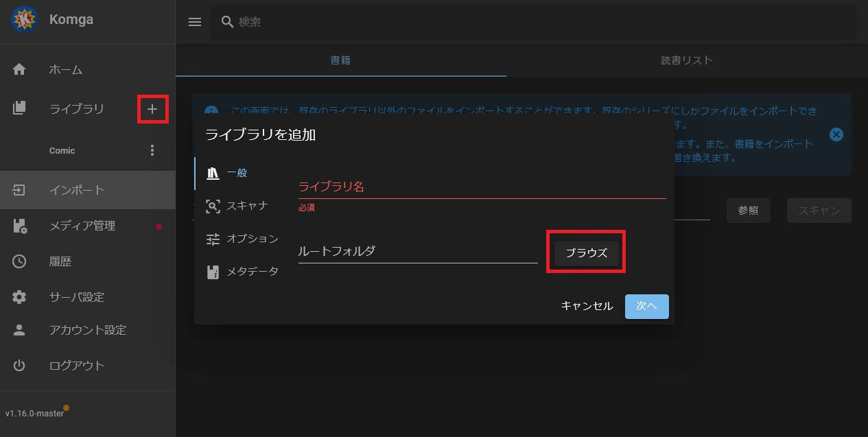Dismiss the info banner close icon
868x437 pixels.
pyautogui.click(x=836, y=134)
